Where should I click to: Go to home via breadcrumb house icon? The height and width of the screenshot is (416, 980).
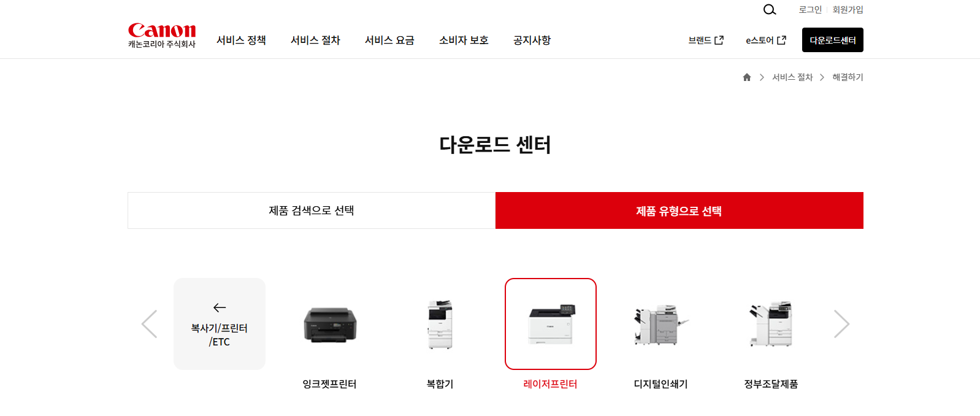point(747,77)
